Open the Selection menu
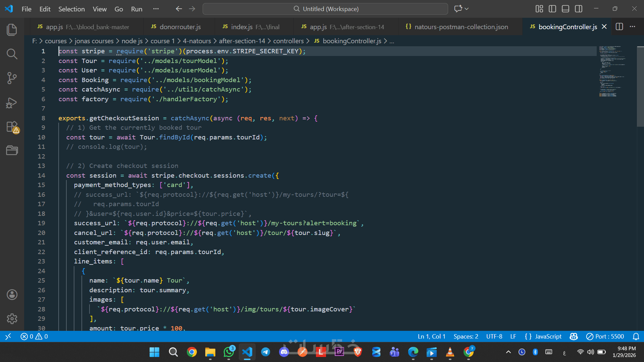Viewport: 644px width, 362px height. click(71, 9)
